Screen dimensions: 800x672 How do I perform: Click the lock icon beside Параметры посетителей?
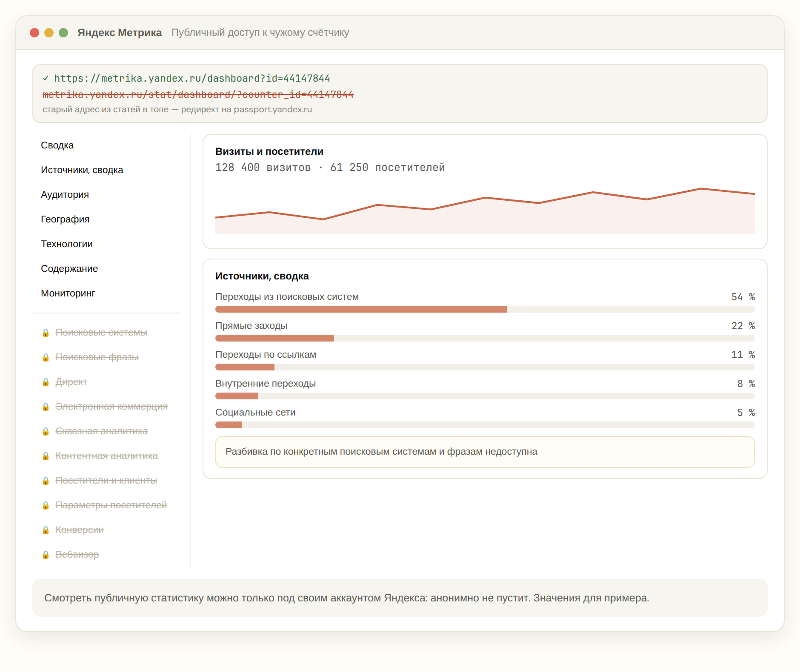[46, 505]
